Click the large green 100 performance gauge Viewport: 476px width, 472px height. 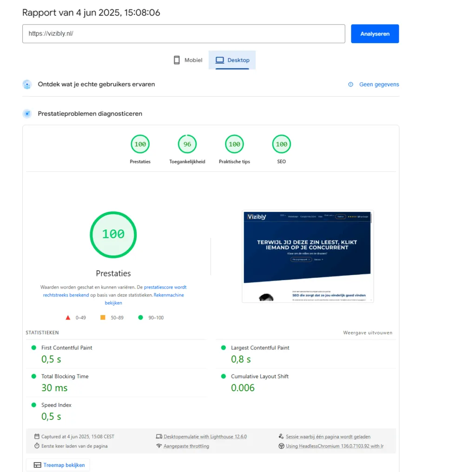tap(113, 235)
